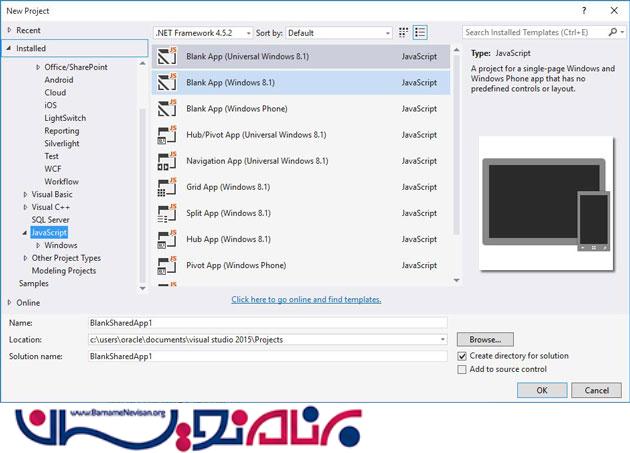Click the Blank App (Windows 8.1) template icon
The height and width of the screenshot is (453, 630).
(x=167, y=82)
